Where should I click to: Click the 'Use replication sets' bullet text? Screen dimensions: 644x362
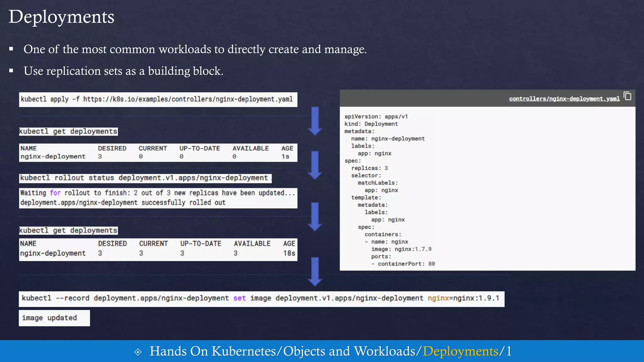(x=123, y=71)
